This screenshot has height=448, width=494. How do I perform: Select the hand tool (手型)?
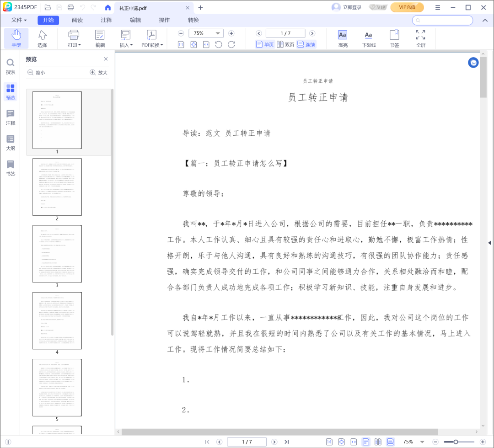pos(16,38)
